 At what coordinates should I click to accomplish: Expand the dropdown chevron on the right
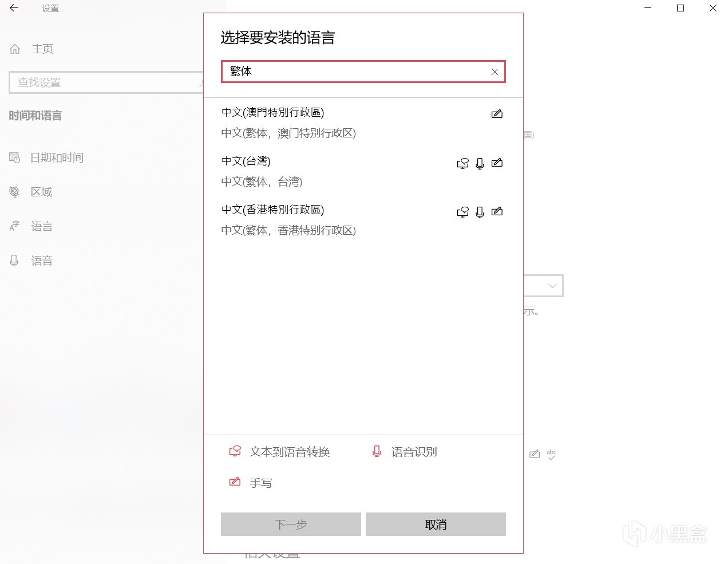tap(552, 285)
